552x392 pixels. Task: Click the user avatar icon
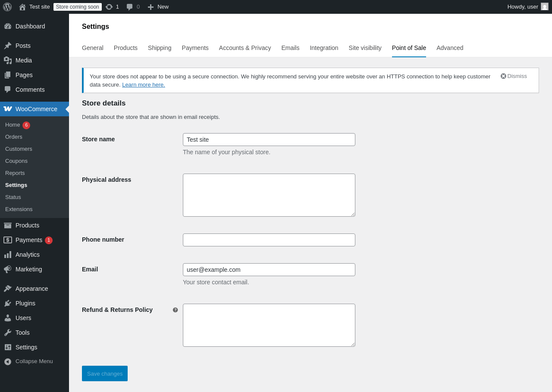(x=545, y=6)
